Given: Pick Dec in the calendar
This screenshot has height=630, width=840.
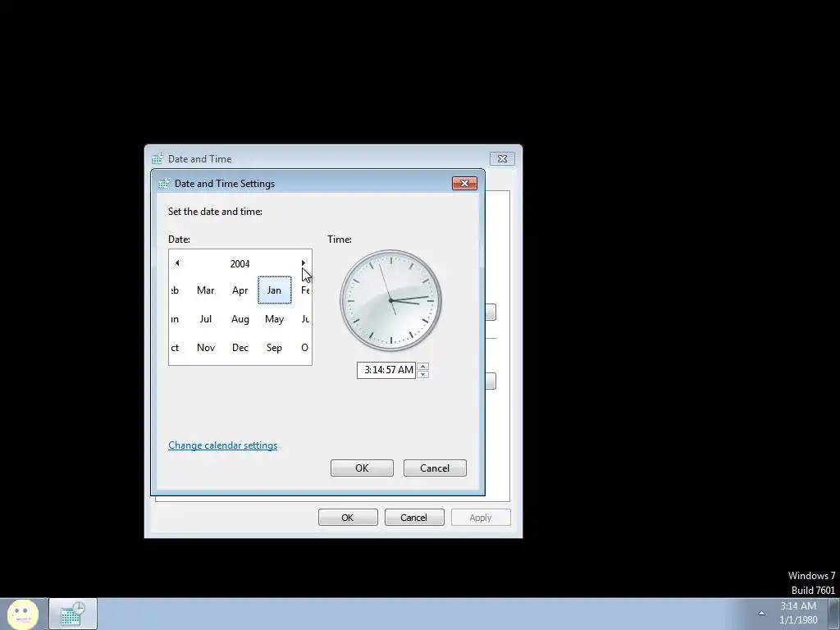Looking at the screenshot, I should click(240, 348).
